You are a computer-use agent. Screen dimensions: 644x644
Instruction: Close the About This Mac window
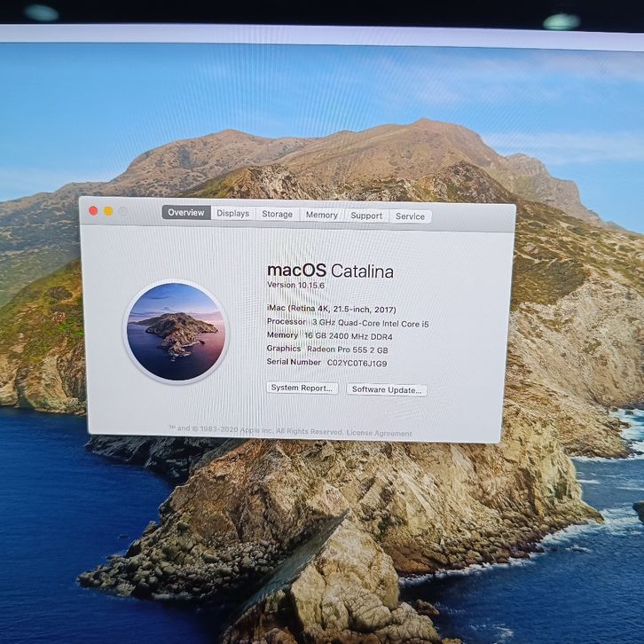point(93,211)
